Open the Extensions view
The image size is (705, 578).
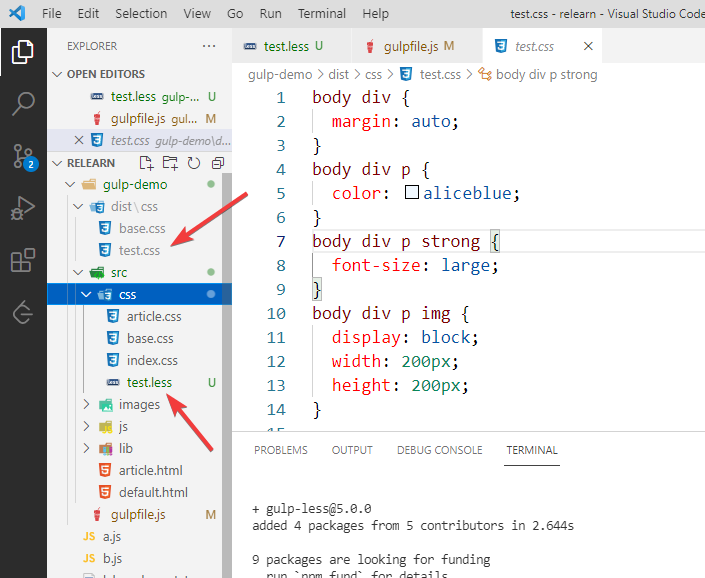[x=22, y=260]
